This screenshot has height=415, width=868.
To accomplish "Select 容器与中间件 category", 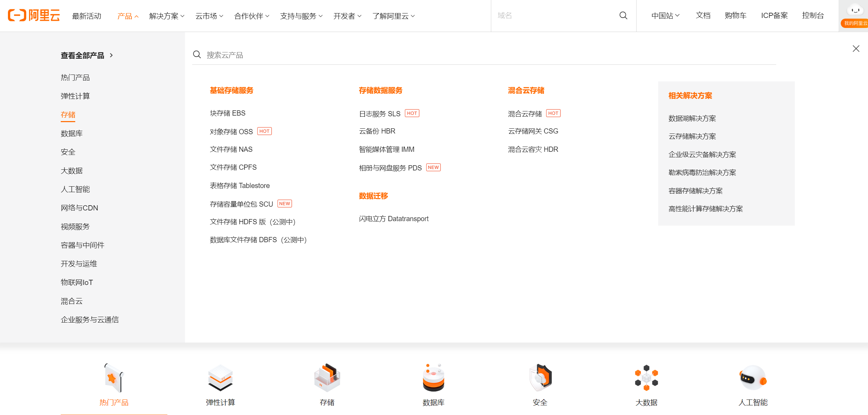I will pos(82,245).
